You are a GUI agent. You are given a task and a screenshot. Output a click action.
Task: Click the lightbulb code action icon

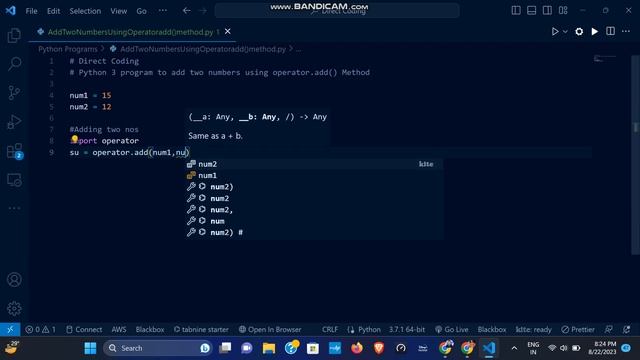[x=74, y=140]
